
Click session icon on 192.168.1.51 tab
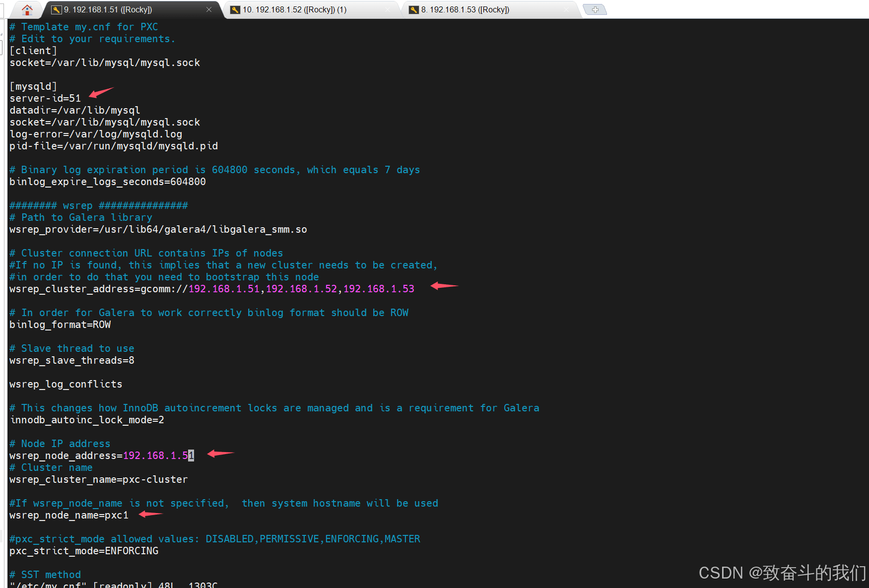click(x=57, y=9)
